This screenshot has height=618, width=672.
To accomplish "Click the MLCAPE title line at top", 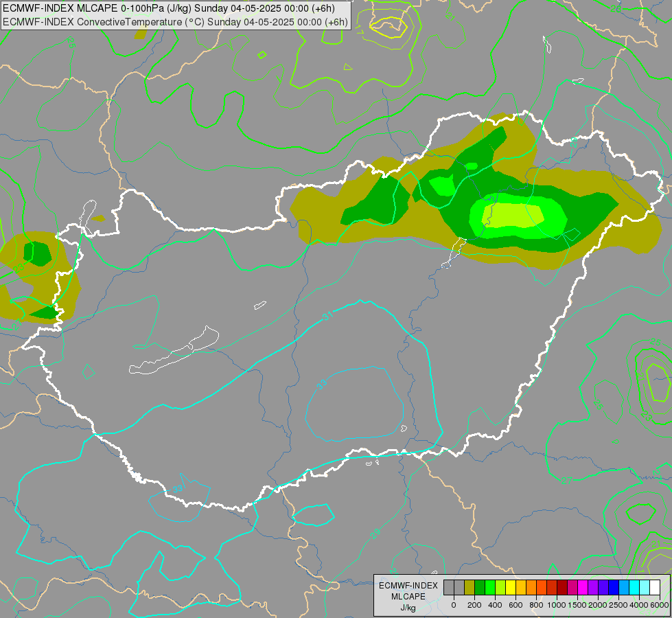I will [x=169, y=8].
